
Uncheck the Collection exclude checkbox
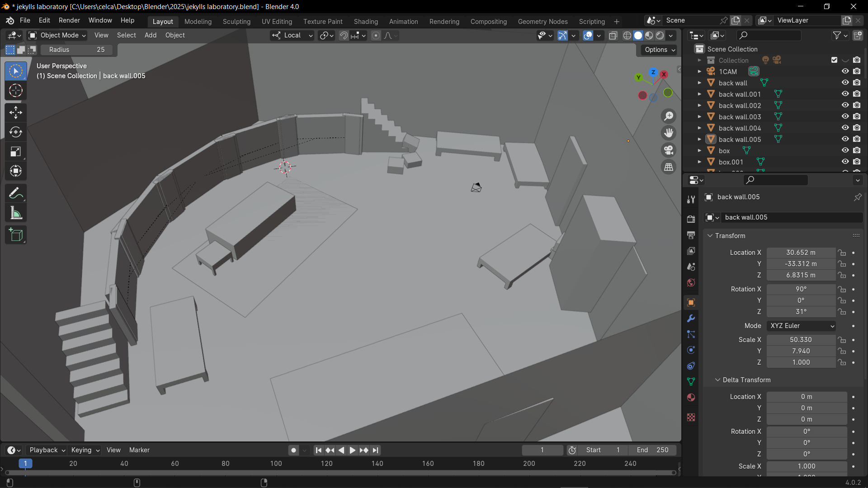tap(834, 60)
